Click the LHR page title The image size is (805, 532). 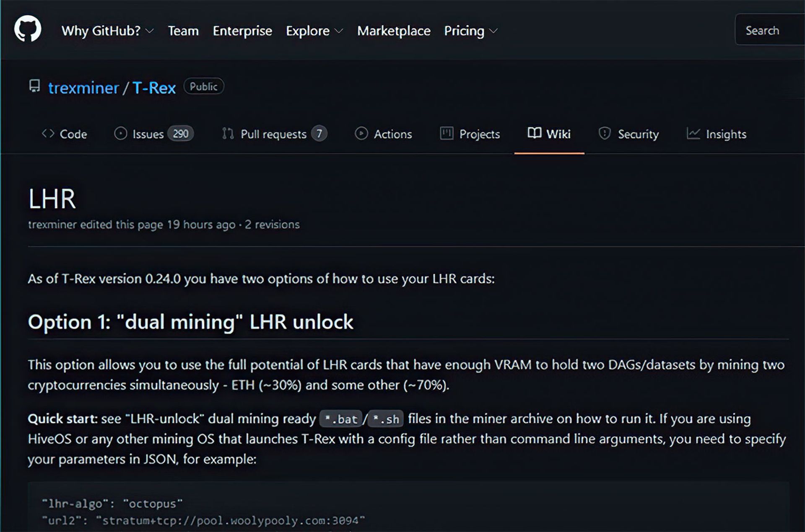[x=52, y=199]
